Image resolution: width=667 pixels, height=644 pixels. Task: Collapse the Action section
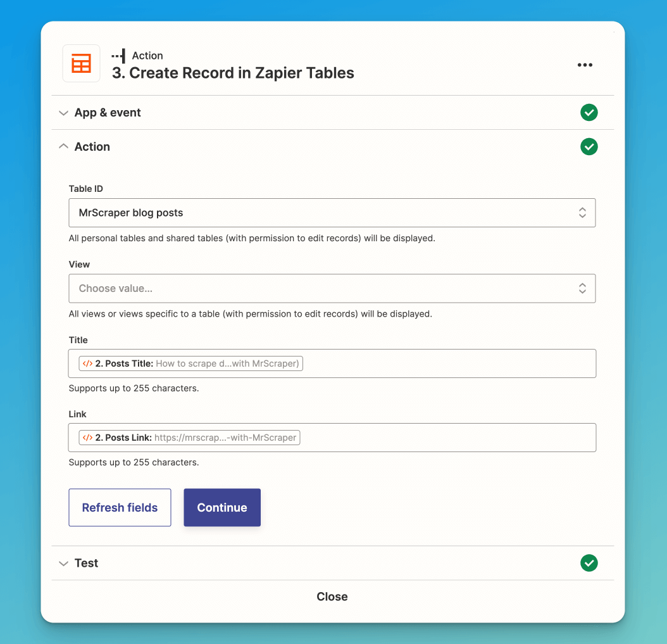63,146
